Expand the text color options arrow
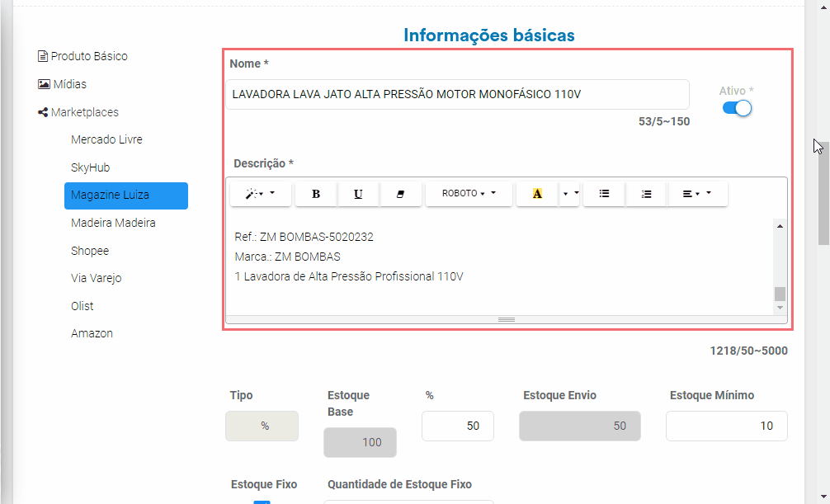Image resolution: width=830 pixels, height=504 pixels. pyautogui.click(x=569, y=194)
